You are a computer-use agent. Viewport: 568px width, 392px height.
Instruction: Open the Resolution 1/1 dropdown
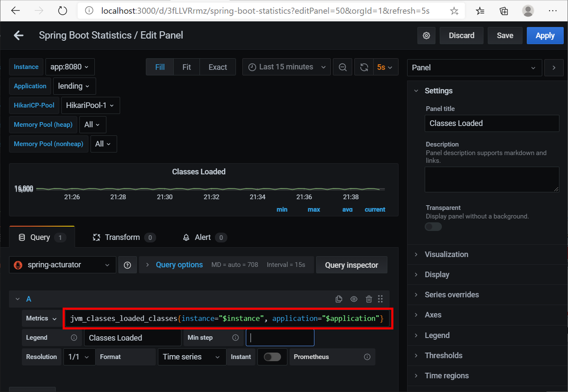(79, 357)
